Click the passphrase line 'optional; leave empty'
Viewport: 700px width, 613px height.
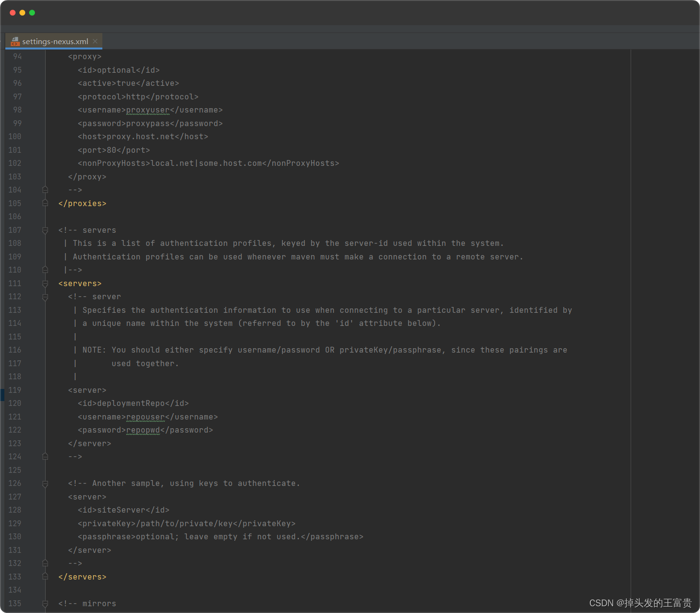(221, 537)
